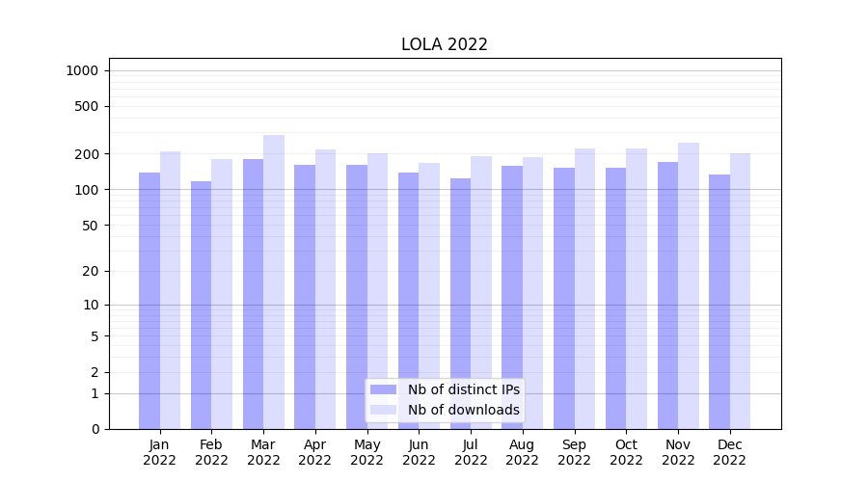The width and height of the screenshot is (868, 482).
Task: Click the 'Nb of downloads' legend swatch
Action: 383,410
